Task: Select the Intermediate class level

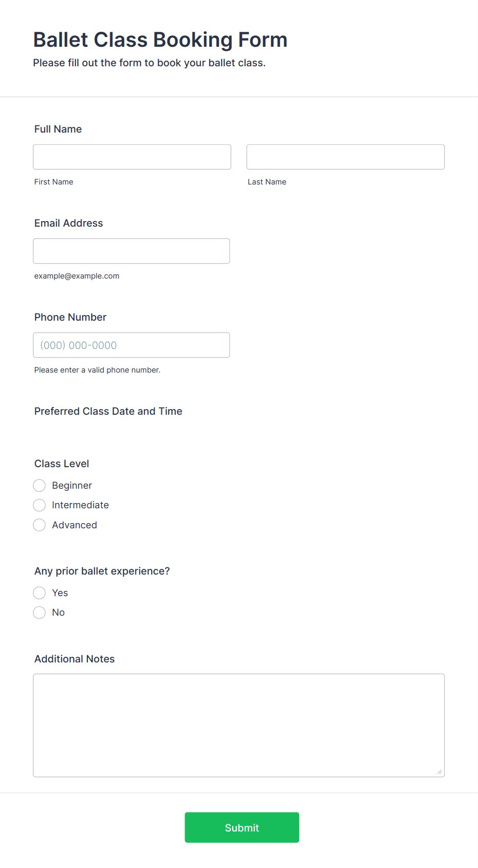Action: tap(40, 505)
